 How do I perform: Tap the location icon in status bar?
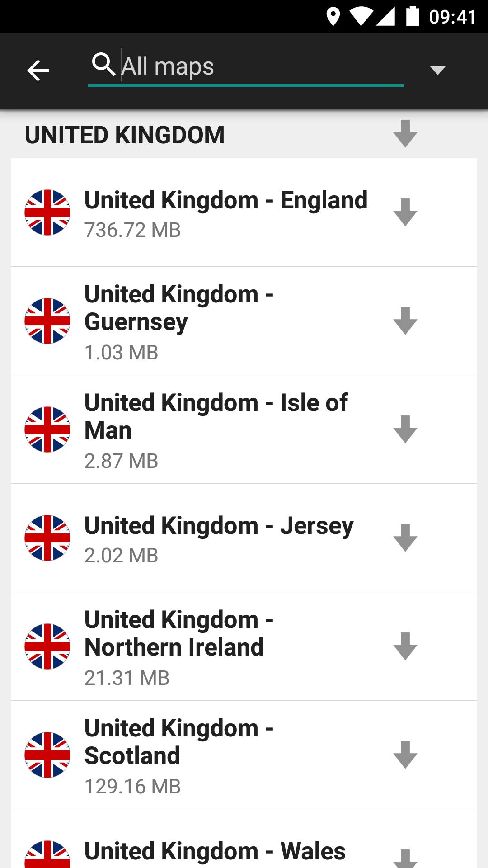point(333,17)
